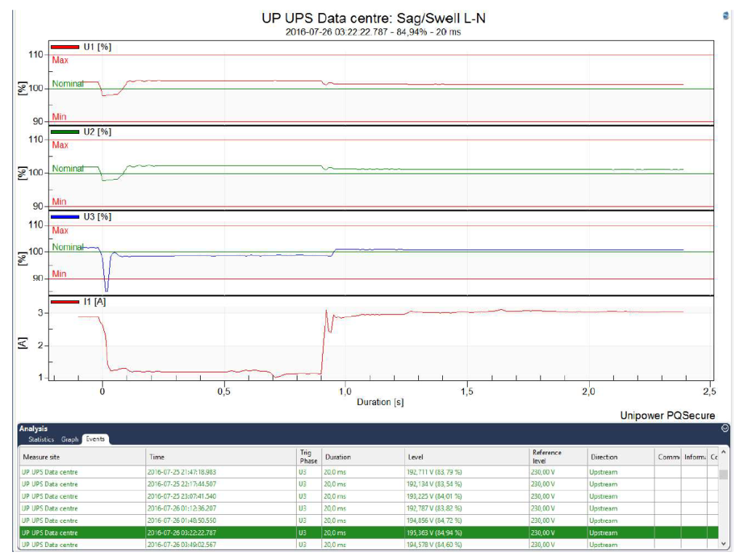Viewport: 744px width, 560px height.
Task: Click level value 192,711 V (83,79 %)
Action: [x=434, y=472]
